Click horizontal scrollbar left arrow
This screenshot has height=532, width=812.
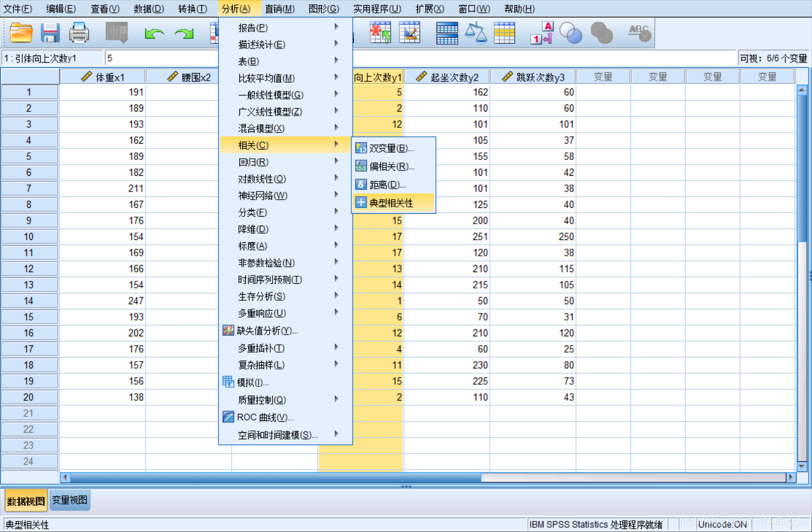pos(65,477)
